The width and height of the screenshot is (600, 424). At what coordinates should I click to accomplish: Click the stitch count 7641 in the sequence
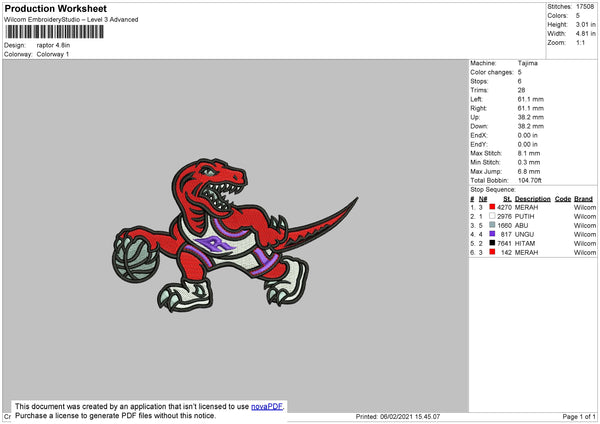point(504,243)
